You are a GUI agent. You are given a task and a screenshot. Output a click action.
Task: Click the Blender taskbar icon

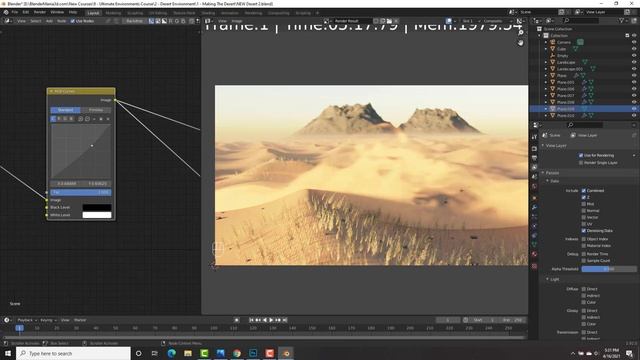coord(286,353)
